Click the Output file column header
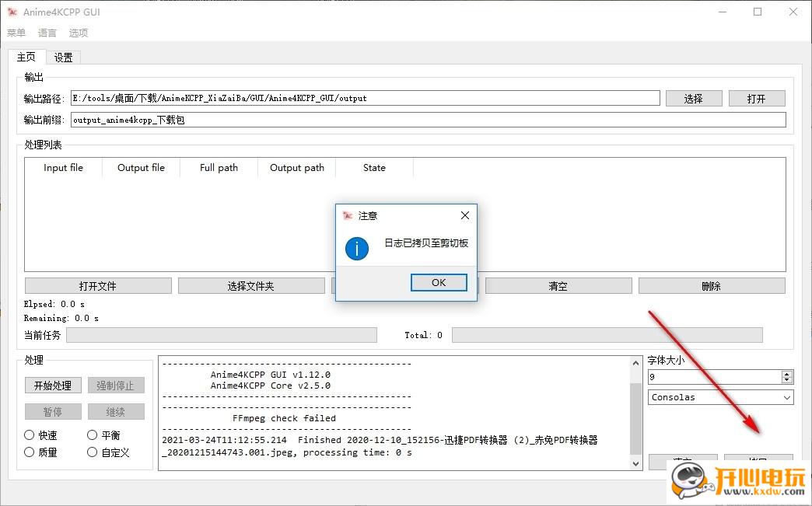The height and width of the screenshot is (506, 812). click(x=141, y=168)
